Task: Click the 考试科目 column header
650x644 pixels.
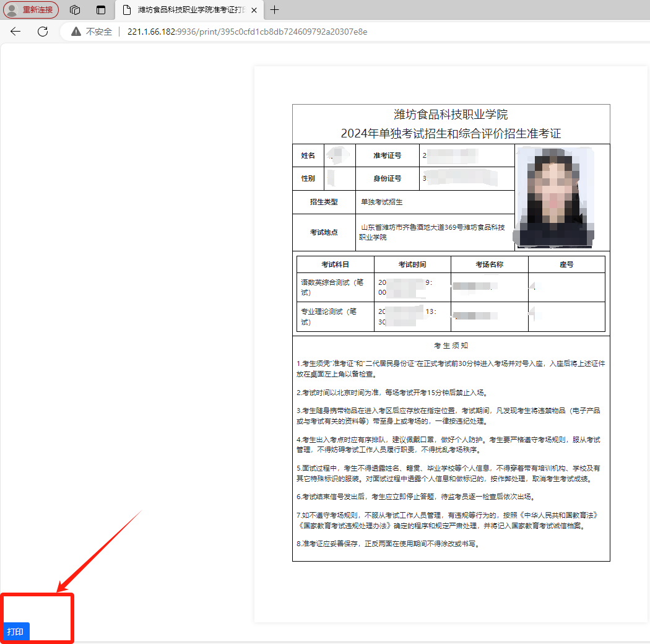Action: [335, 264]
